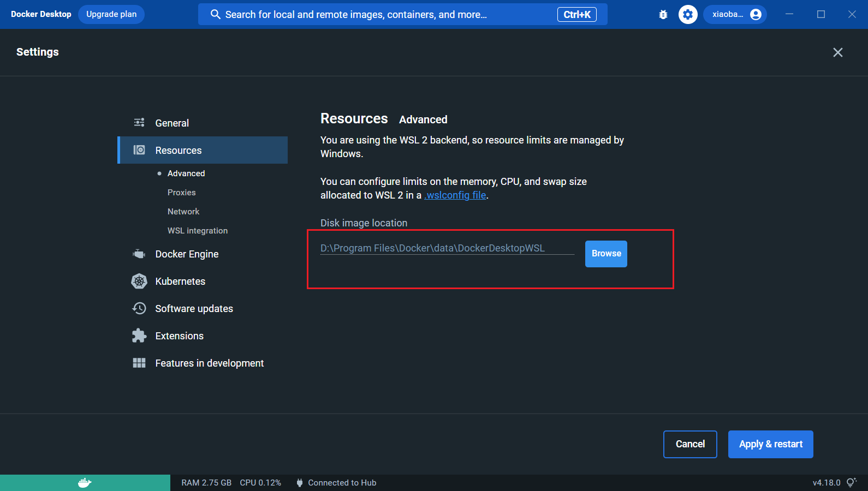Screen dimensions: 868x491
Task: Click the Docker Engine whale icon
Action: click(x=139, y=254)
